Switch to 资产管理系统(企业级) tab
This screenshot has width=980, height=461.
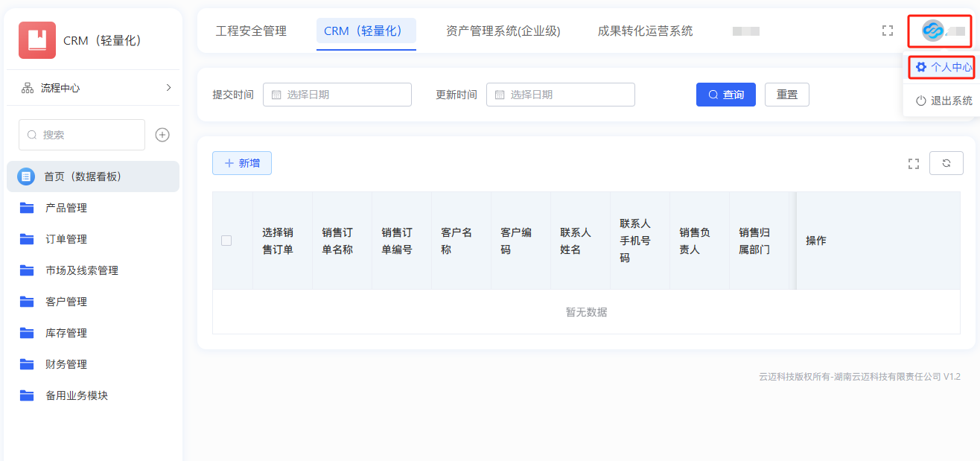point(503,31)
